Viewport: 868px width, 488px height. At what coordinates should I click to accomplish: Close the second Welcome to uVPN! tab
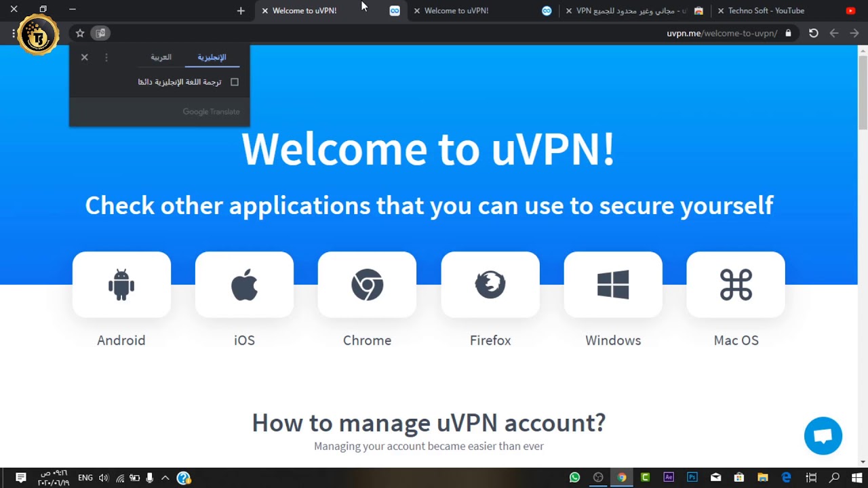coord(417,11)
